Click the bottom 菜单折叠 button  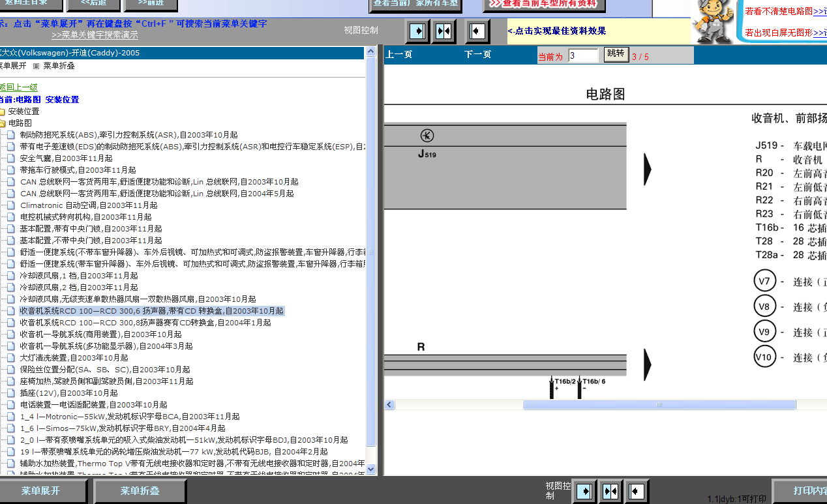[x=140, y=491]
